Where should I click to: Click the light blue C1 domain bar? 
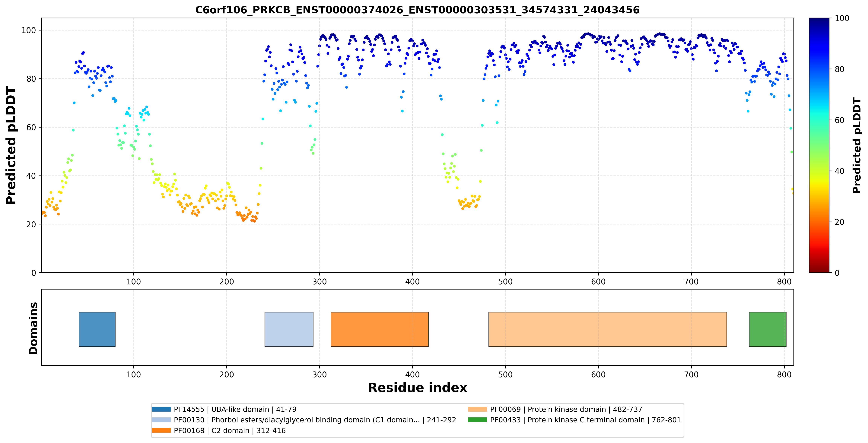(x=289, y=329)
